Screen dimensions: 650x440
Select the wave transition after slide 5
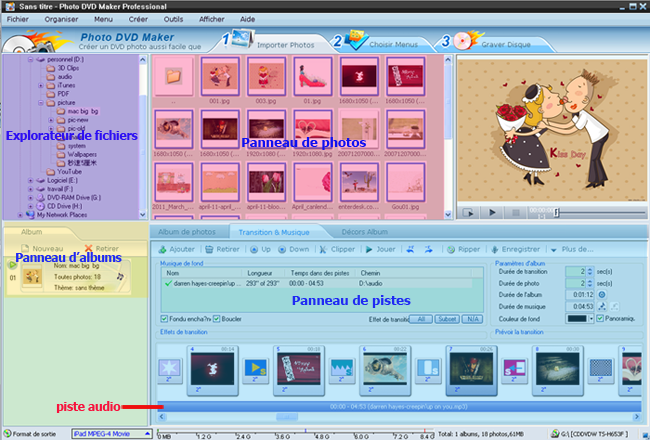pyautogui.click(x=342, y=369)
